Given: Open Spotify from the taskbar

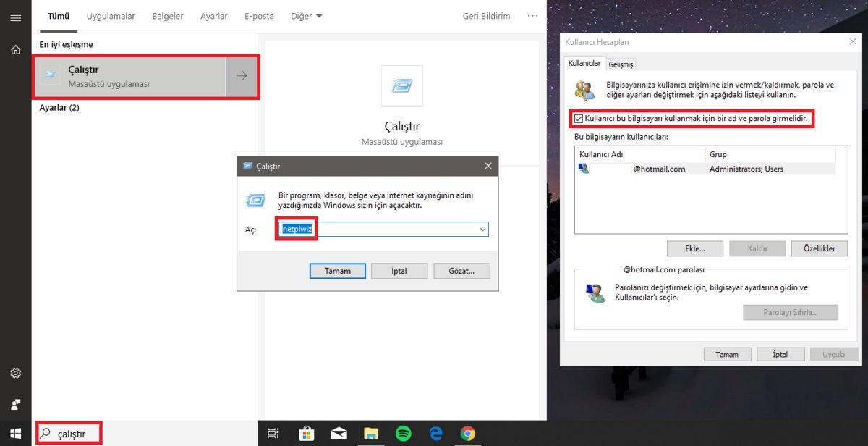Looking at the screenshot, I should coord(404,433).
